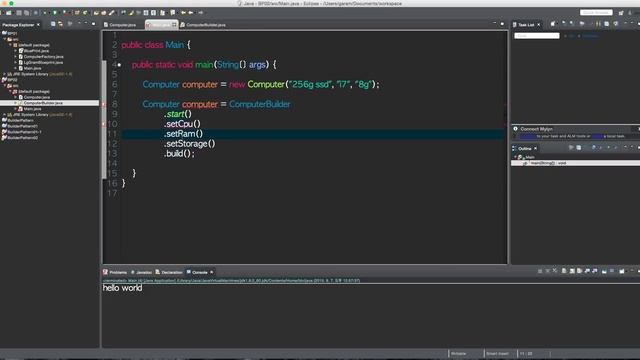Minimize the code editor area
The image size is (640, 360).
click(495, 24)
